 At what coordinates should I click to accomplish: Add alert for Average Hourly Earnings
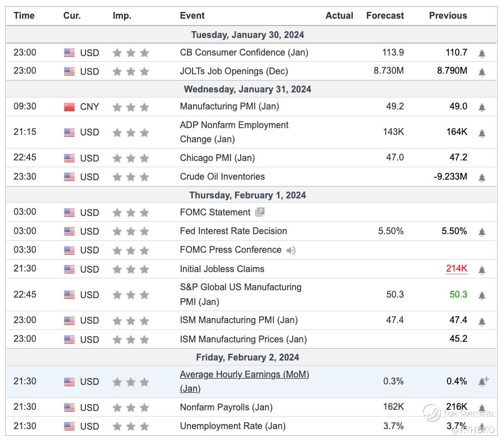[x=483, y=381]
